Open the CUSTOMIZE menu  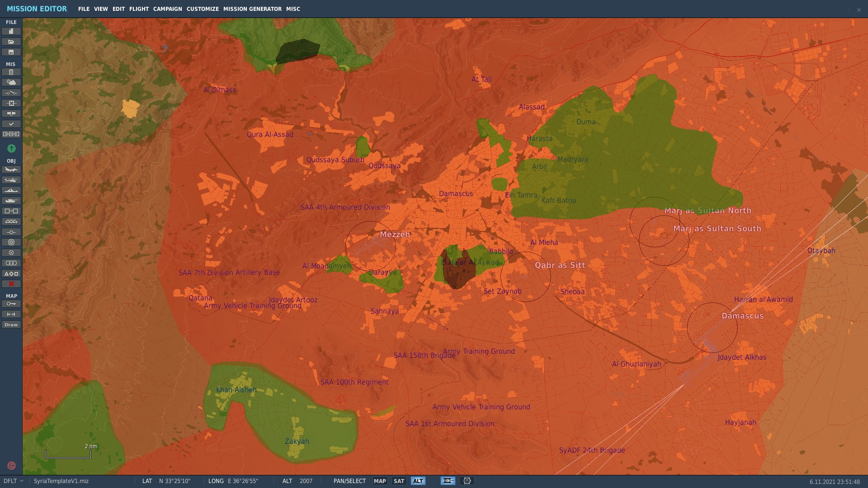[203, 9]
